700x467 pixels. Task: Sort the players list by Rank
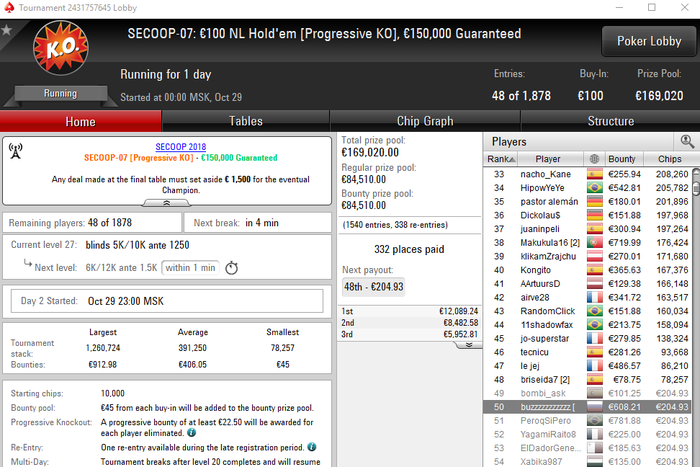501,159
